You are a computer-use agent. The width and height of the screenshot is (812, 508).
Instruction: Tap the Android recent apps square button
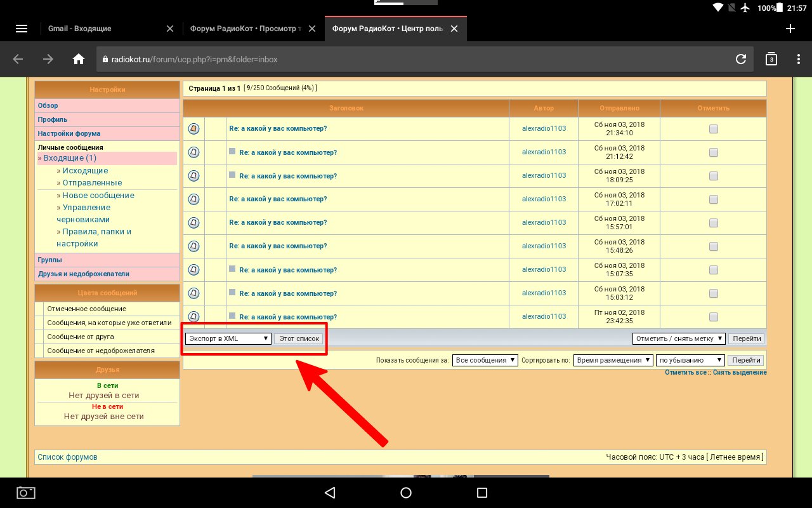(482, 493)
